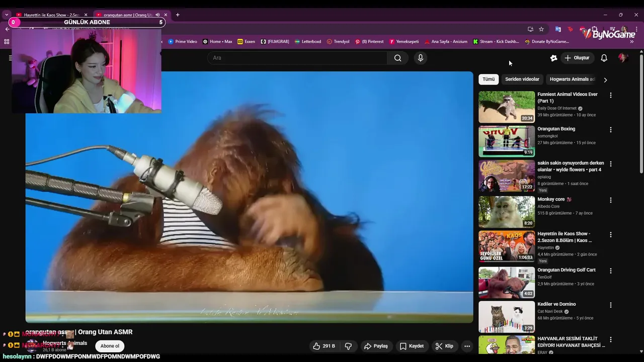
Task: Open Trendyol bookmark
Action: point(338,42)
